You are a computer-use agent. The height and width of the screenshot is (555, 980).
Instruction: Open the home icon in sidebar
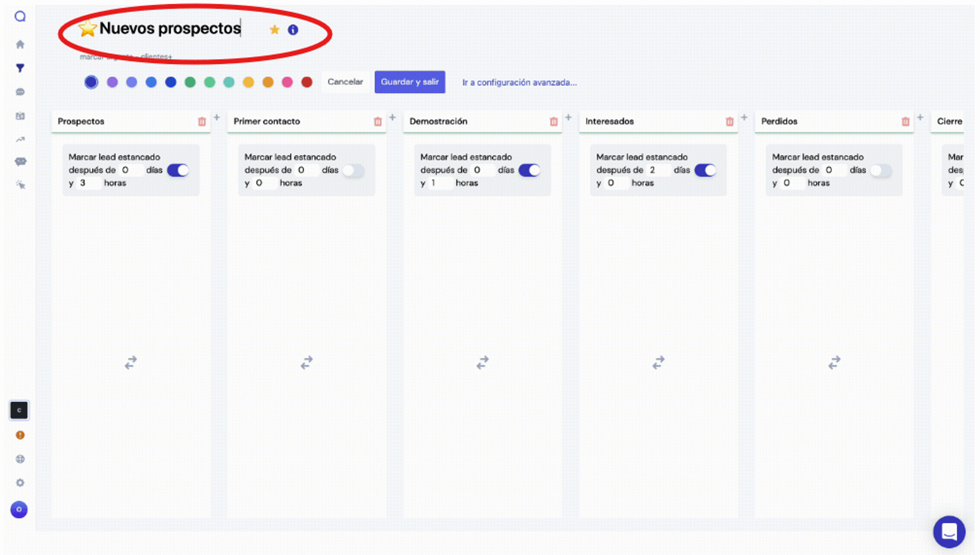[x=20, y=45]
